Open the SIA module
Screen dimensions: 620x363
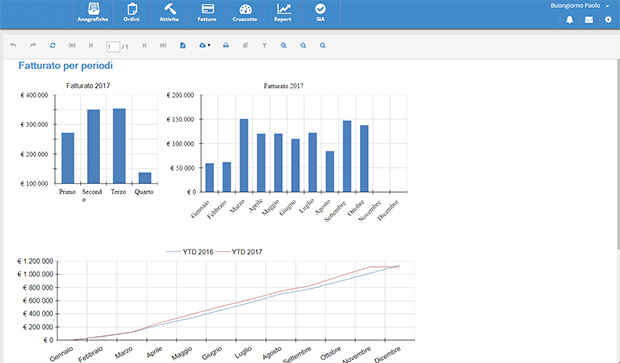pyautogui.click(x=320, y=13)
